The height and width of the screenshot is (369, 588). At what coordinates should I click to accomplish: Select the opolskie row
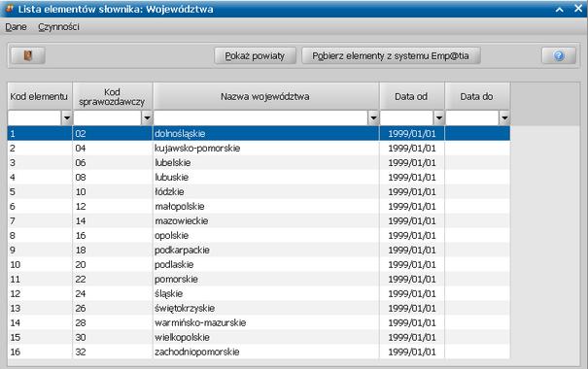259,235
